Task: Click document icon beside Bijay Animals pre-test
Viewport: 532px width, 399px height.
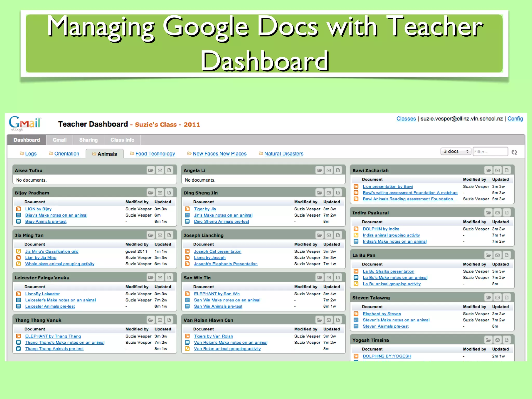Action: click(18, 221)
